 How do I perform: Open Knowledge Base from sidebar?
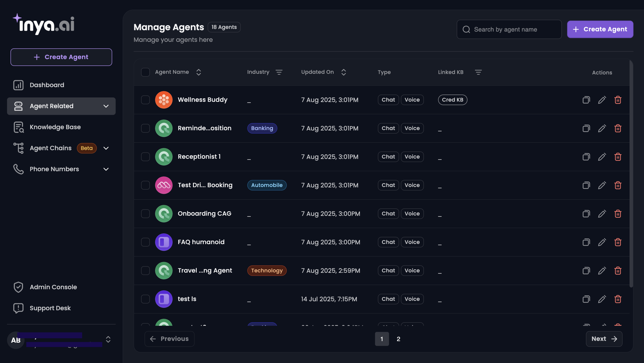pos(55,127)
